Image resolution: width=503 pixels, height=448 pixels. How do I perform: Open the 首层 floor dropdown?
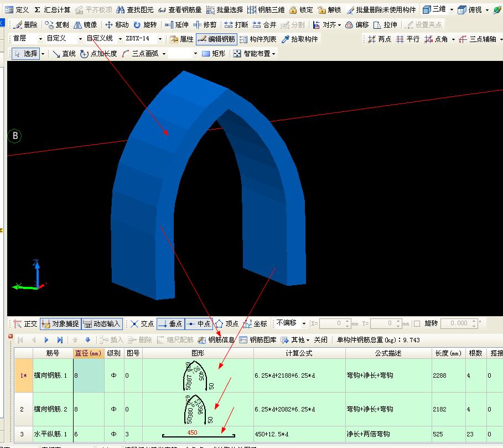(40, 39)
